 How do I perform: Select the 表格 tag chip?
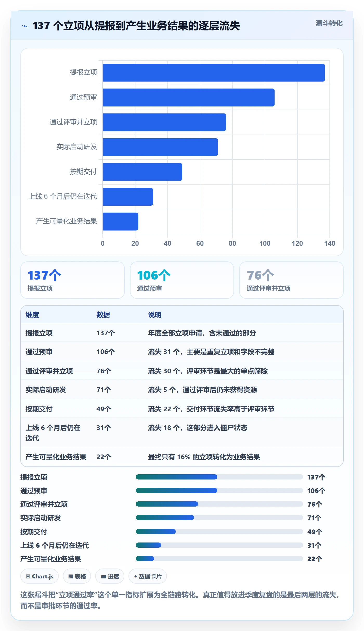point(77,576)
